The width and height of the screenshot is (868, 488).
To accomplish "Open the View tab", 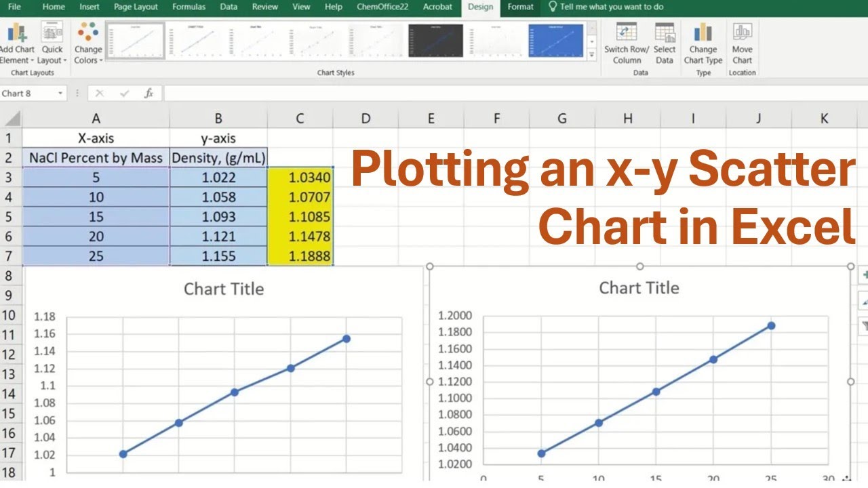I will pos(301,7).
